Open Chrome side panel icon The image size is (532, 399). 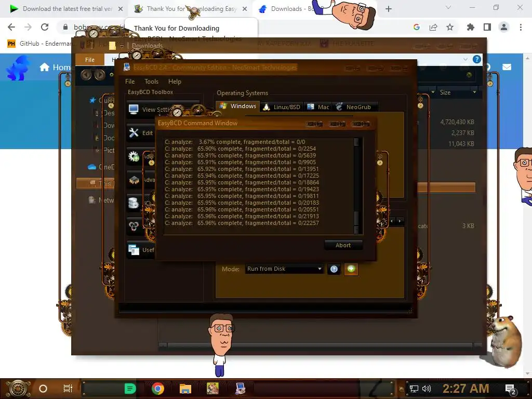(x=487, y=27)
